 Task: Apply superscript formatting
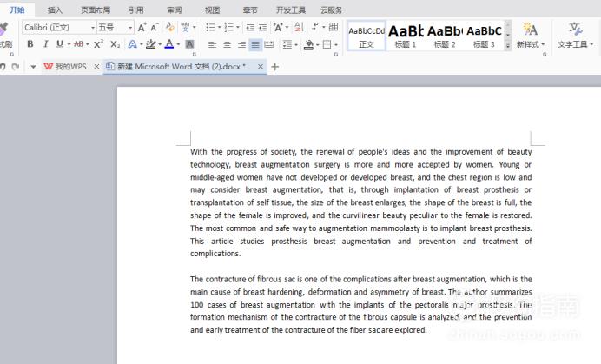coord(98,44)
